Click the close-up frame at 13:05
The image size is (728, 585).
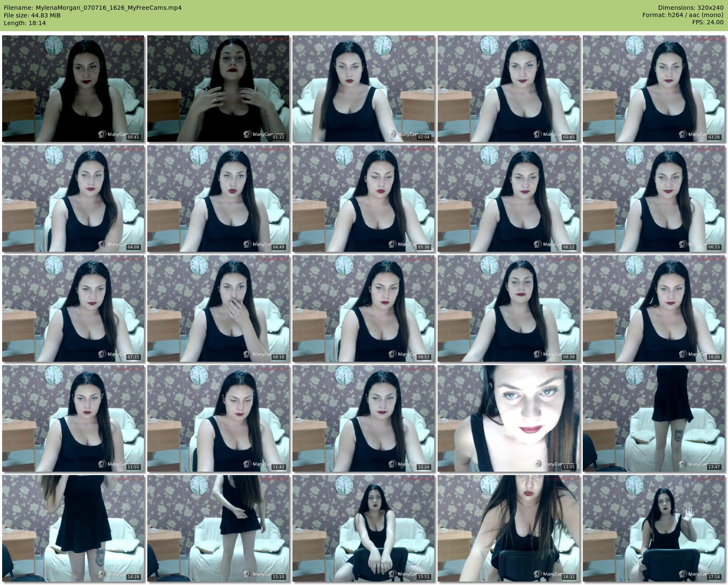(x=508, y=418)
